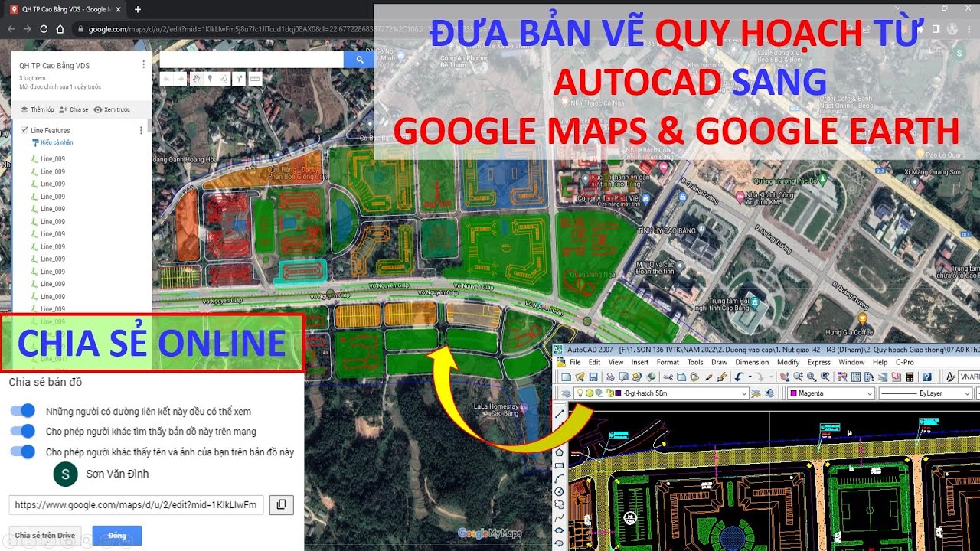Select AutoCAD Rectangle draw tool
Viewport: 980px width, 551px height.
[560, 465]
